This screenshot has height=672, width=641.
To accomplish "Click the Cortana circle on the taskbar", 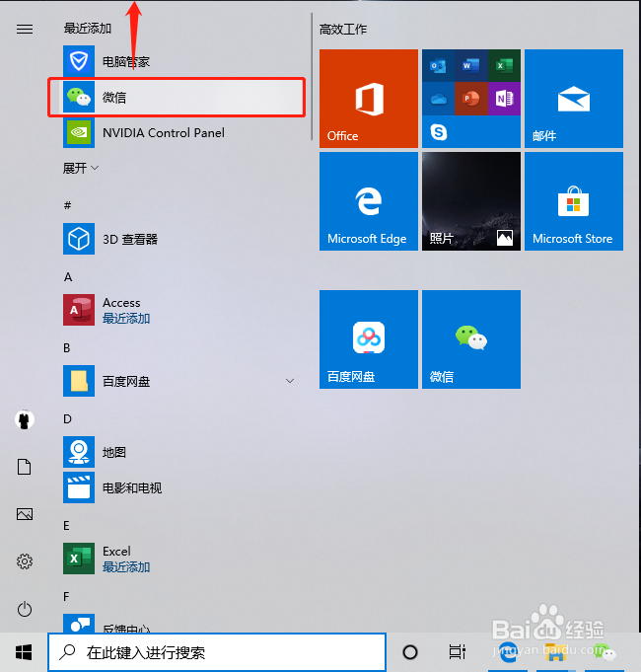I will click(410, 652).
